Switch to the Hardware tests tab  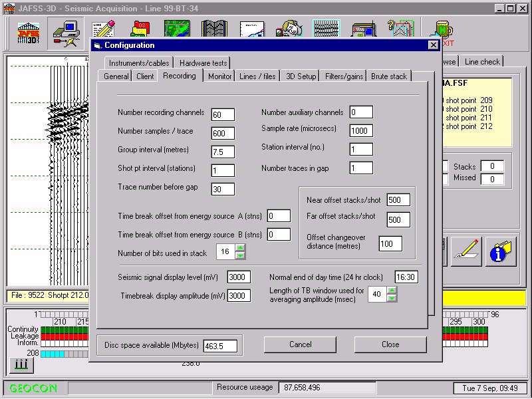point(203,63)
